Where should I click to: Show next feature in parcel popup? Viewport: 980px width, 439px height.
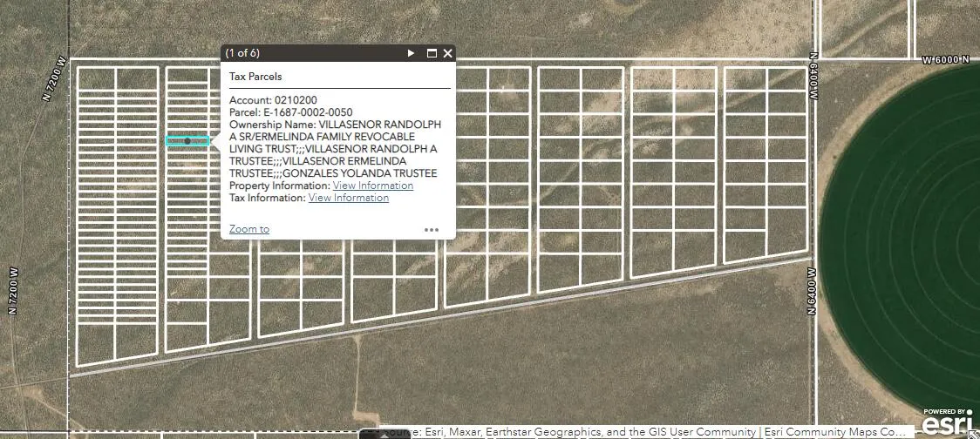(411, 53)
